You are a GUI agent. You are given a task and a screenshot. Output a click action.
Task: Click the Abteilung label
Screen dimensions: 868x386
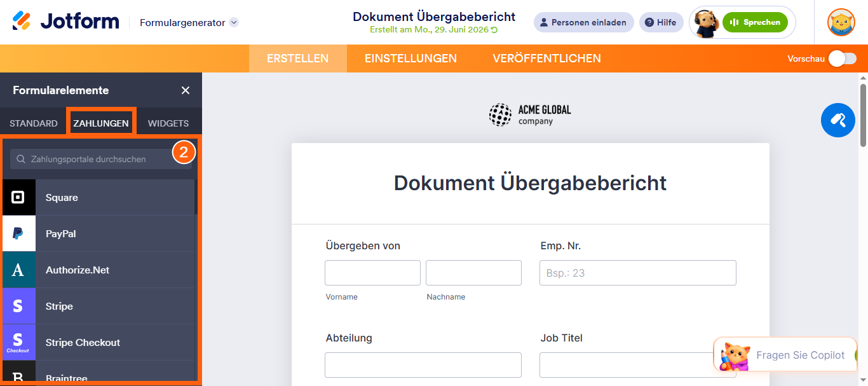[349, 338]
